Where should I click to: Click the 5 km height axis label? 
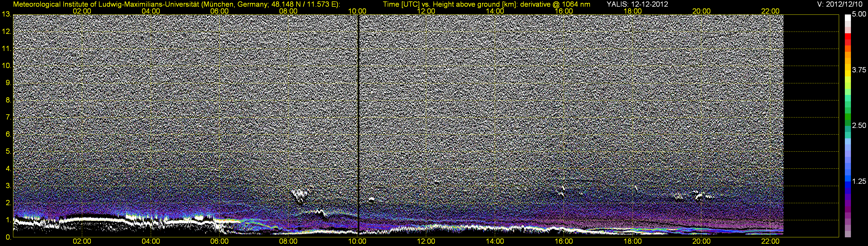8,151
